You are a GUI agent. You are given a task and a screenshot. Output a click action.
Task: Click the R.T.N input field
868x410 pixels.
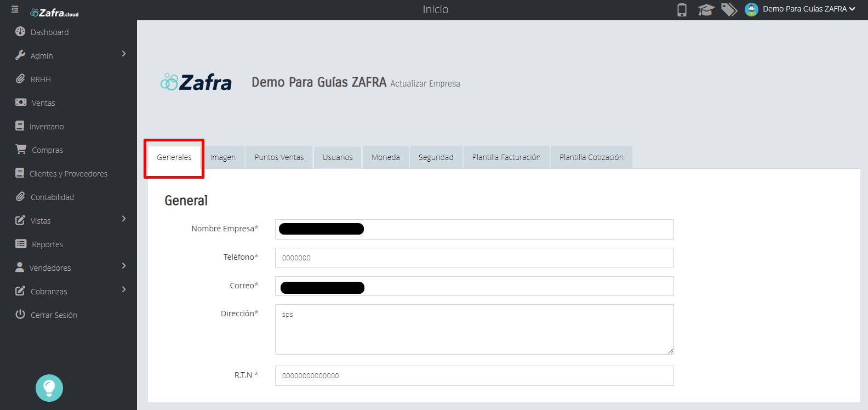pos(475,375)
